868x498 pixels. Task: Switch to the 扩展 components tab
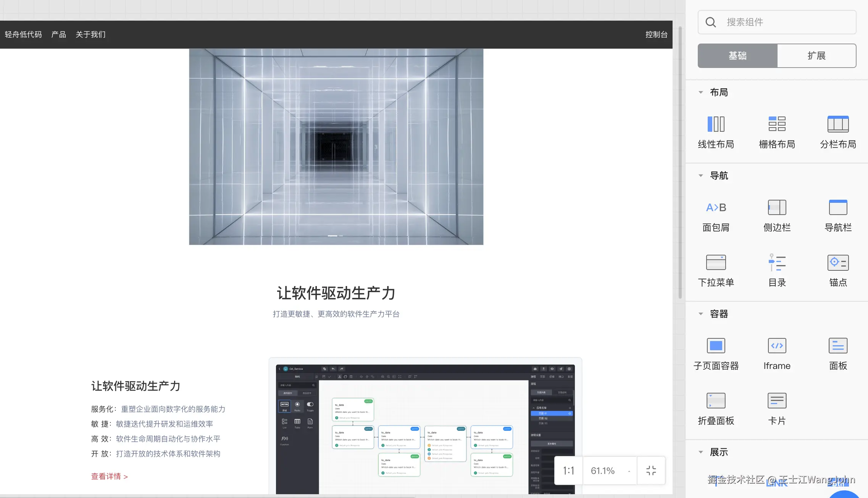[816, 56]
